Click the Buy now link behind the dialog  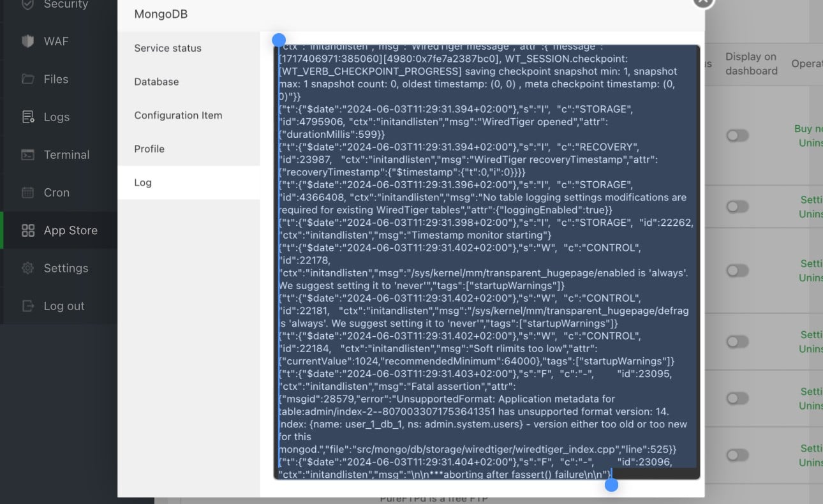tap(808, 129)
